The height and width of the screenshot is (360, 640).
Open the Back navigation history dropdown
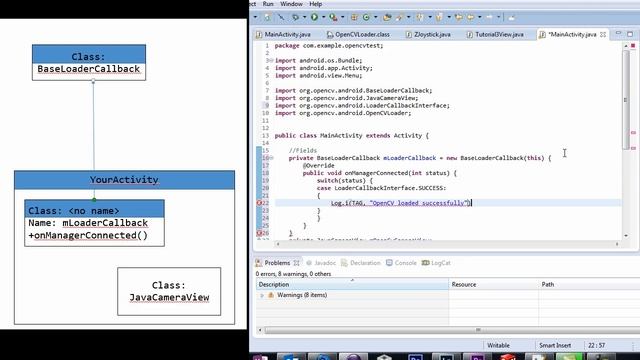tap(480, 17)
